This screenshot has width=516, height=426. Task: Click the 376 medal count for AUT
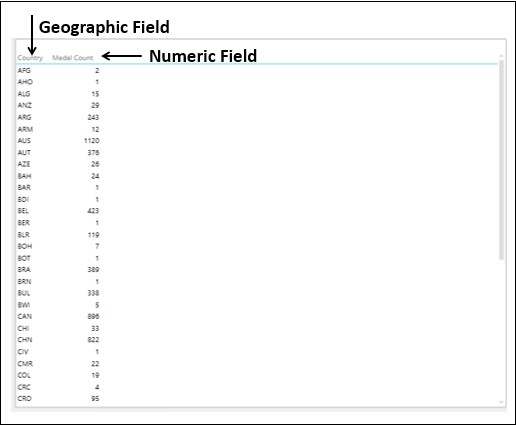93,152
